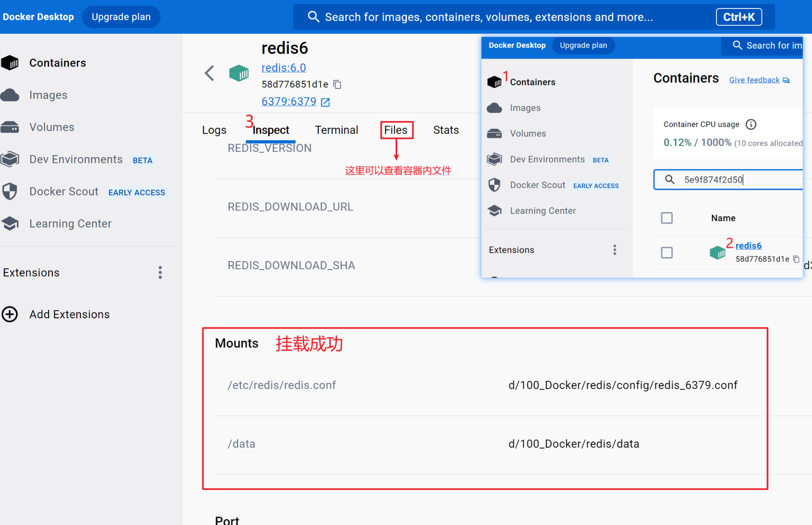Click Upgrade plan in the inset window
The image size is (812, 525).
[583, 46]
